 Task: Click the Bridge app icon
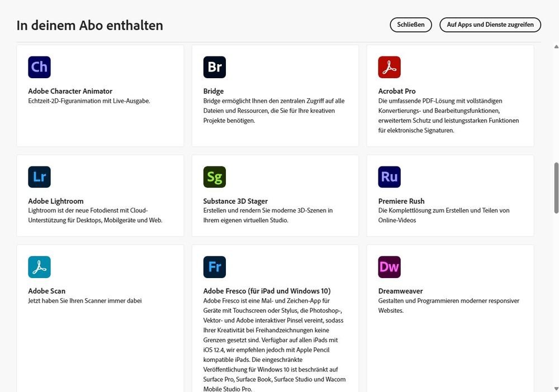pyautogui.click(x=214, y=66)
